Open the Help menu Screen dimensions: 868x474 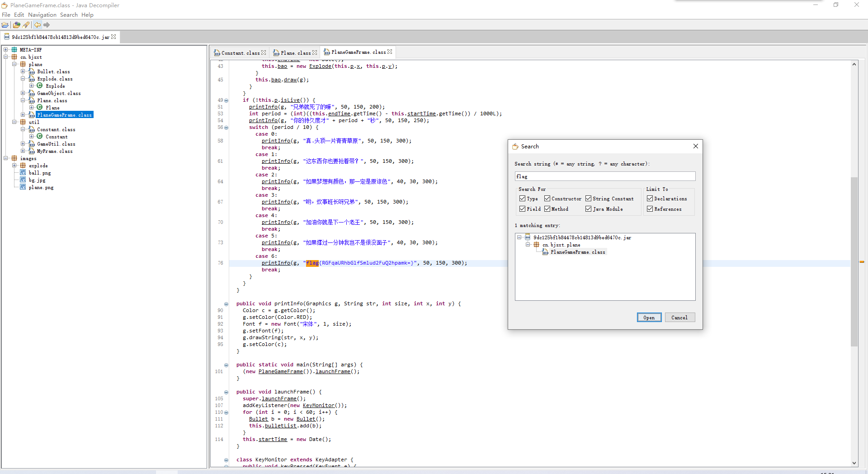87,15
